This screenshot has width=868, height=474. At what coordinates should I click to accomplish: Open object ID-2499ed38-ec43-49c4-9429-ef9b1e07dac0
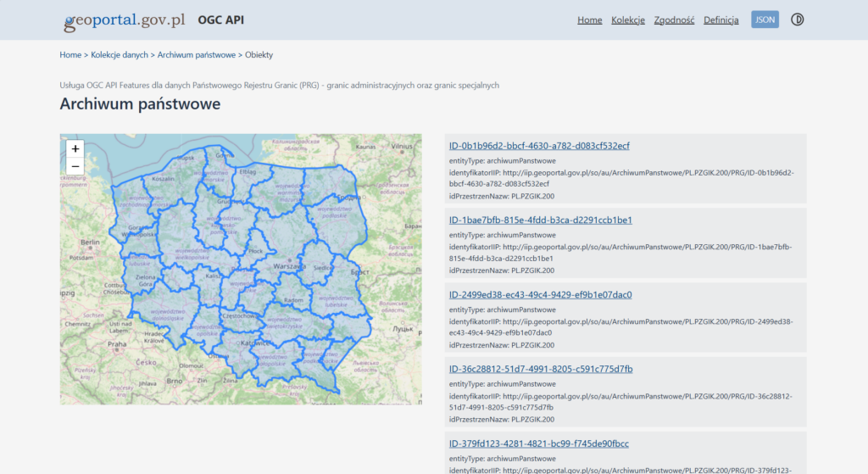[540, 294]
